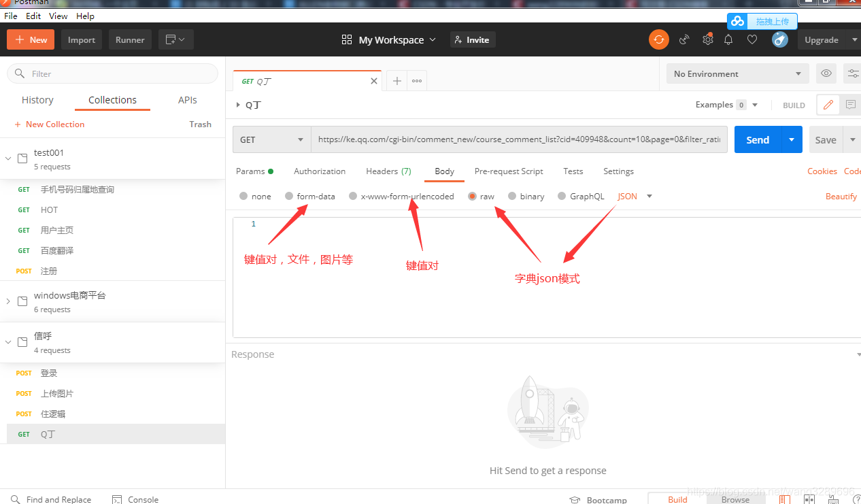861x504 pixels.
Task: Open the user avatar menu
Action: pos(779,39)
